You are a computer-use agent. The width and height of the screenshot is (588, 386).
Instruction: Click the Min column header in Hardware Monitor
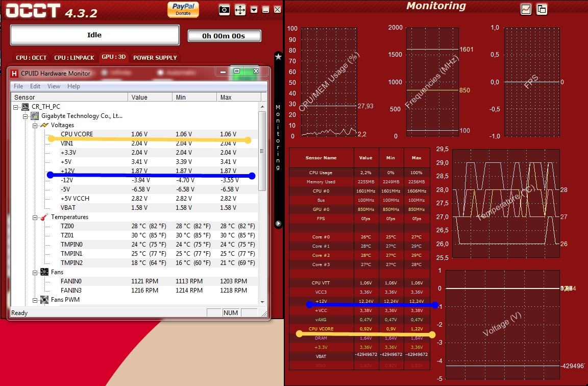coord(194,97)
